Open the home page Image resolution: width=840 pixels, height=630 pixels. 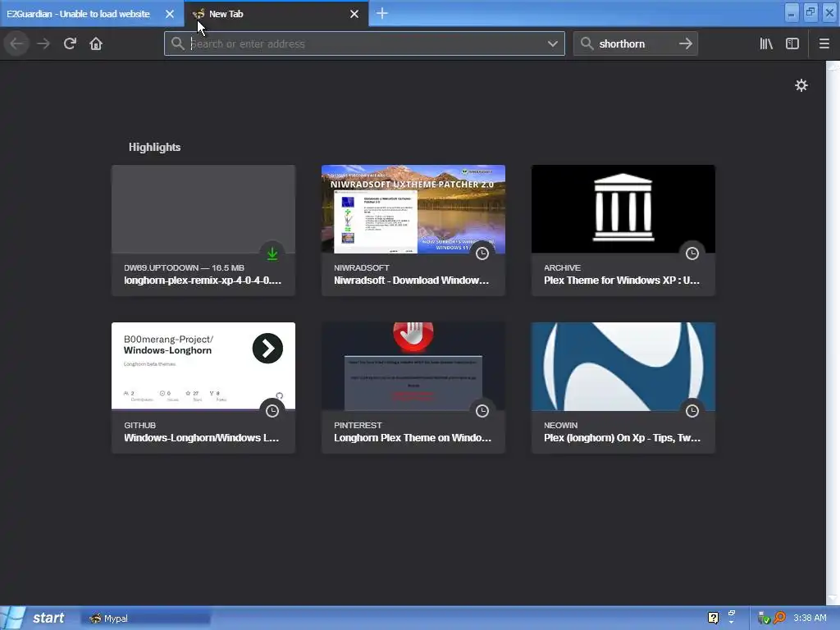click(x=96, y=43)
